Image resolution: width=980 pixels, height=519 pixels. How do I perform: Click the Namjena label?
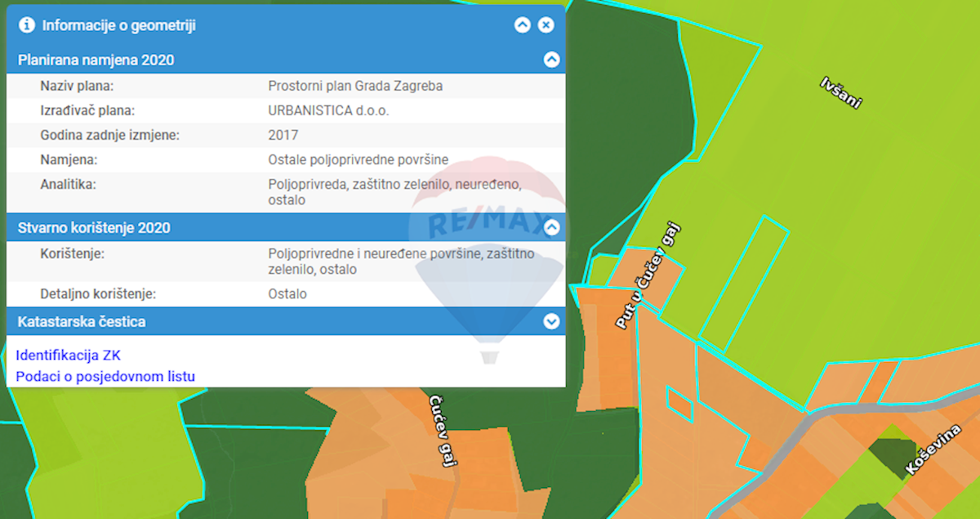point(69,159)
